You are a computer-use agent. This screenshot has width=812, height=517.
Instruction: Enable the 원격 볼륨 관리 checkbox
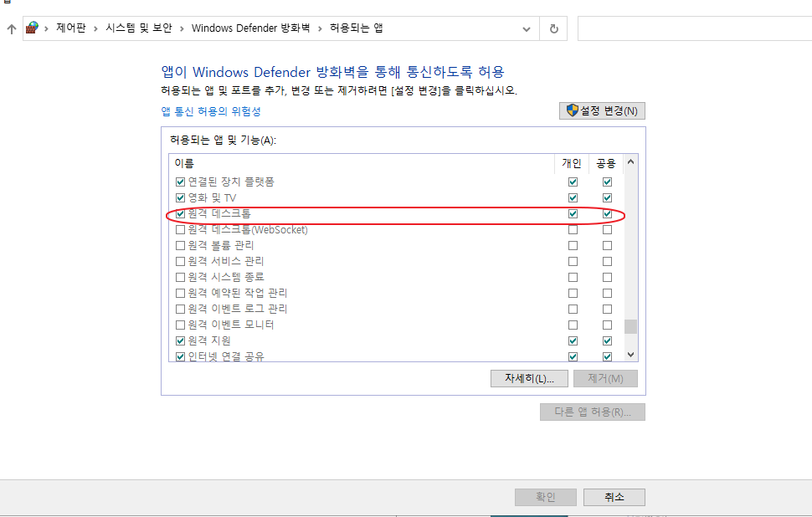pos(180,245)
